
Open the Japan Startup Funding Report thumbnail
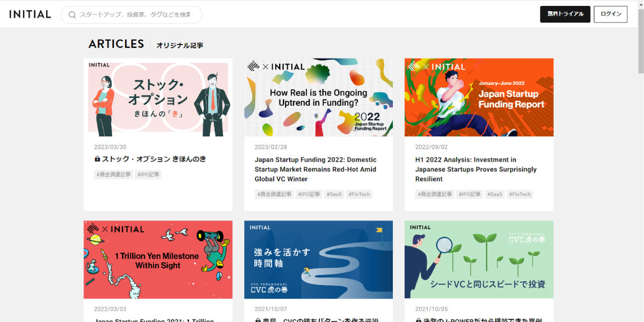(x=479, y=97)
